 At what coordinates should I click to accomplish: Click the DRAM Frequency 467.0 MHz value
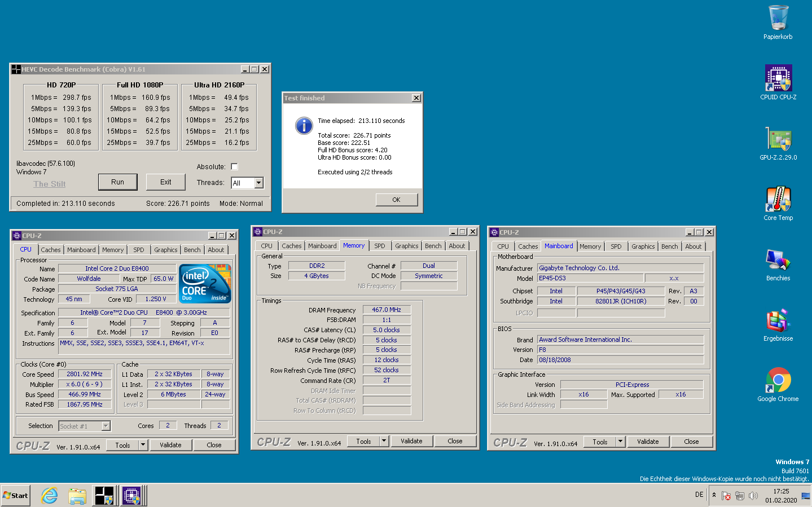pos(387,310)
